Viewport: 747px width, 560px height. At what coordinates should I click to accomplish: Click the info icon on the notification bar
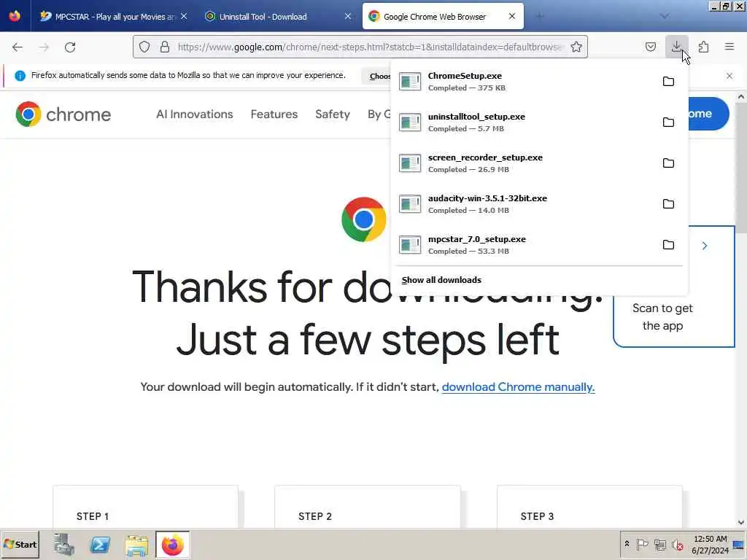(x=20, y=76)
